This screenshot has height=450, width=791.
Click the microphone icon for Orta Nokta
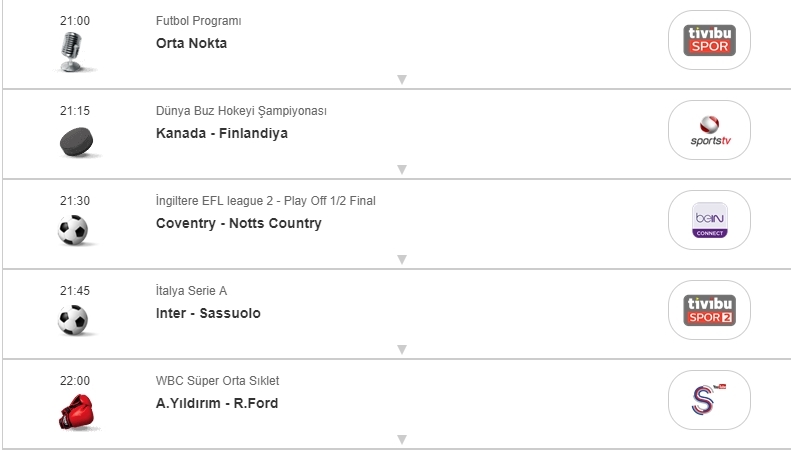[73, 51]
